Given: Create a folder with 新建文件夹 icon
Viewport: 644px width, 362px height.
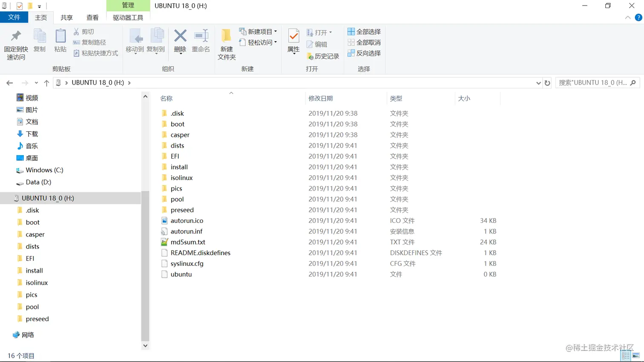Looking at the screenshot, I should click(227, 36).
